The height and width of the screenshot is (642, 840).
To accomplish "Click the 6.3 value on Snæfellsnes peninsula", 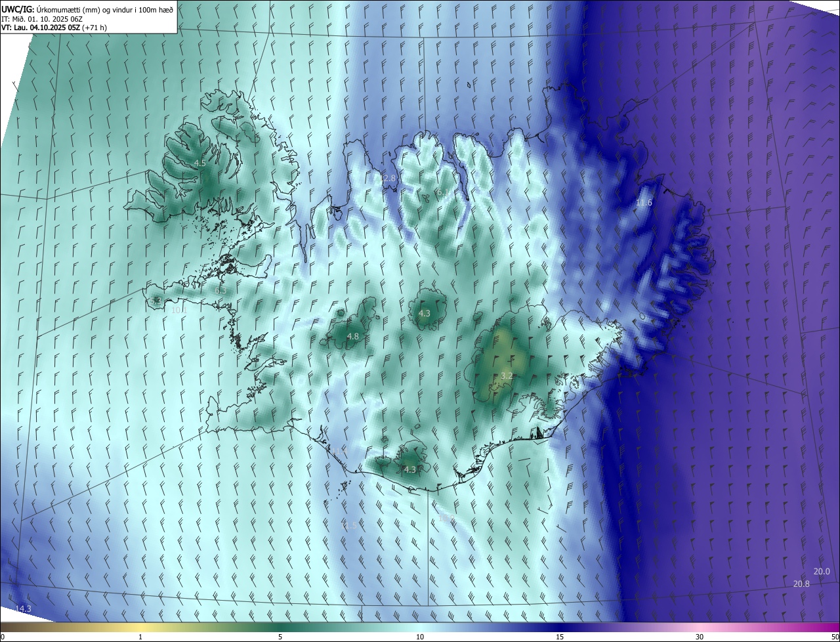I will [x=220, y=290].
